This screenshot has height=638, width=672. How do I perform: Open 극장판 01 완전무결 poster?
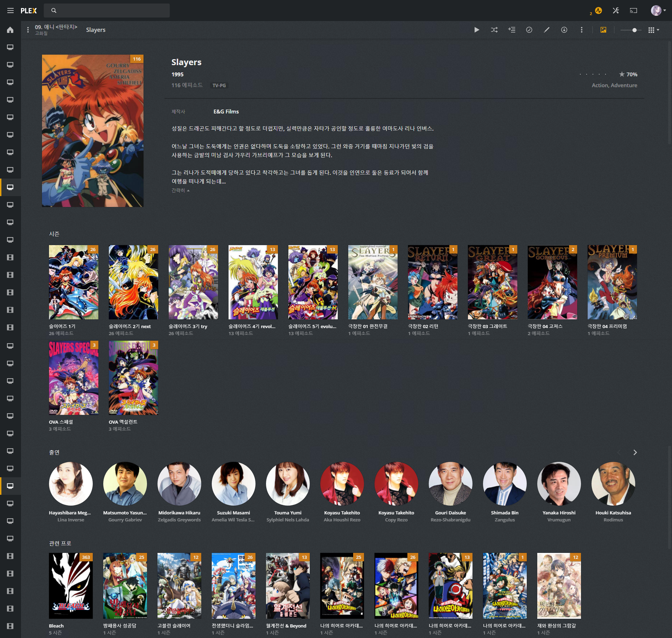(373, 282)
